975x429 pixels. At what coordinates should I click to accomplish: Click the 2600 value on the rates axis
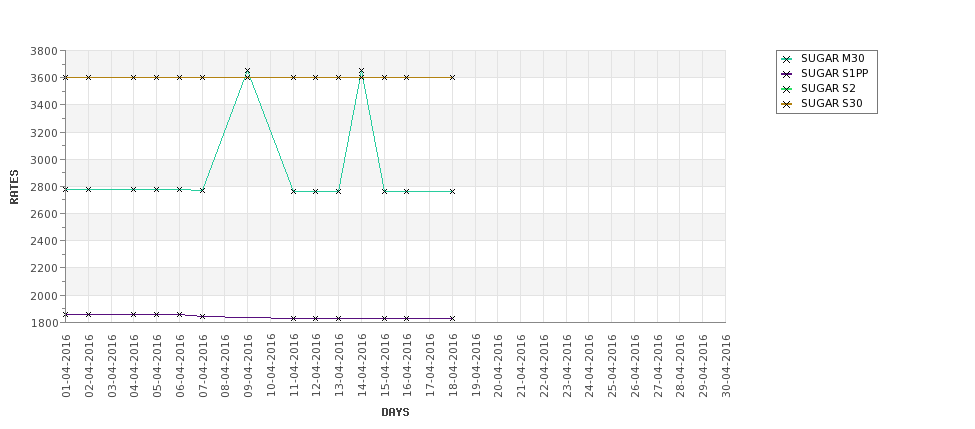pos(44,214)
